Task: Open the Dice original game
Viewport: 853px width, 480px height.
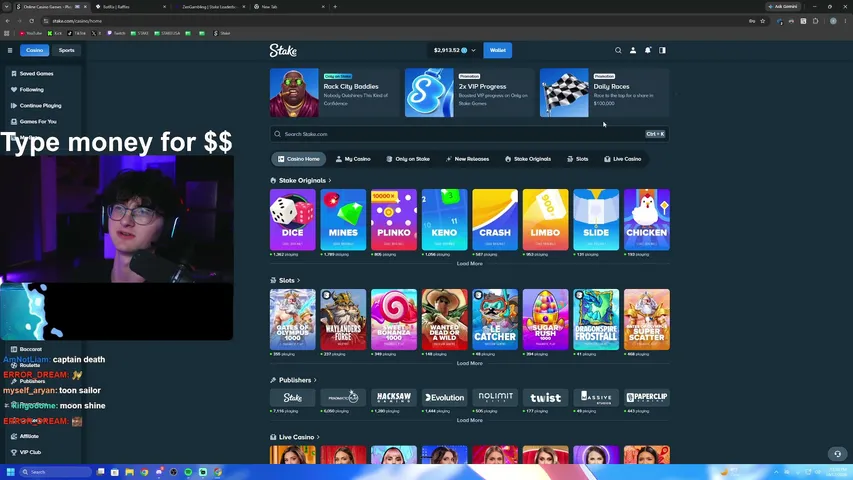Action: pos(293,220)
